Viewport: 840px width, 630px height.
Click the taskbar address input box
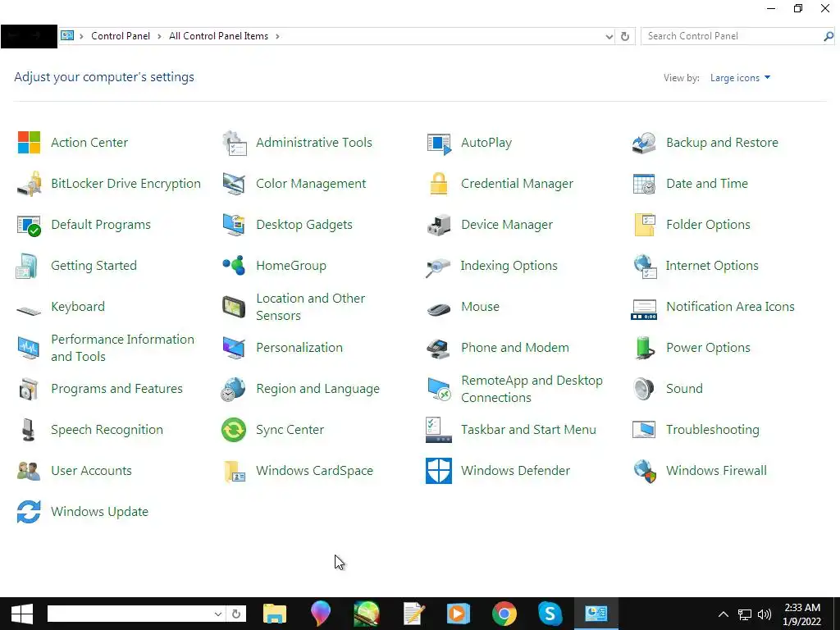[x=130, y=614]
